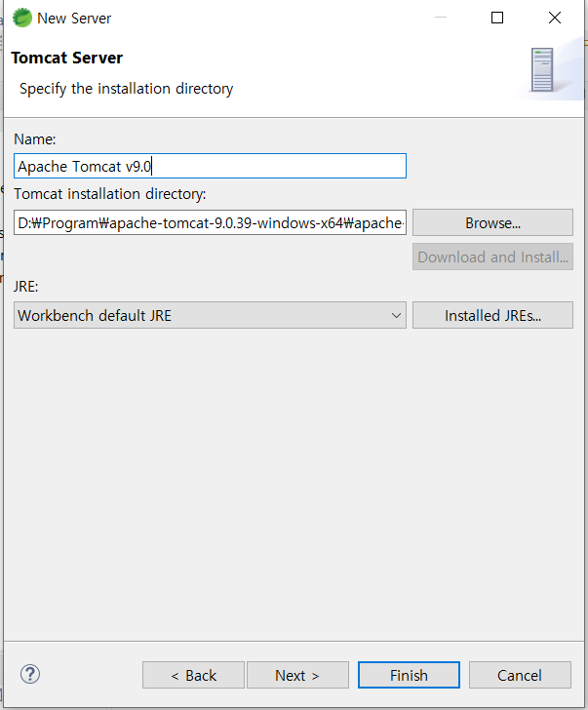Close the New Server dialog
This screenshot has width=588, height=710.
coord(555,18)
